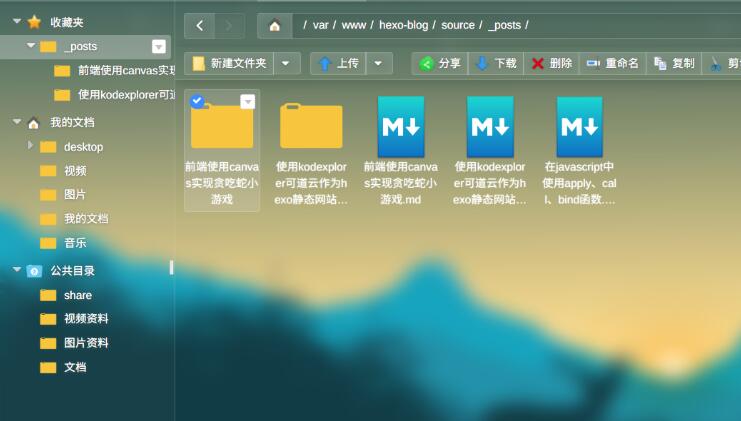Open the 视频 folder in sidebar
The height and width of the screenshot is (421, 741).
[x=75, y=171]
